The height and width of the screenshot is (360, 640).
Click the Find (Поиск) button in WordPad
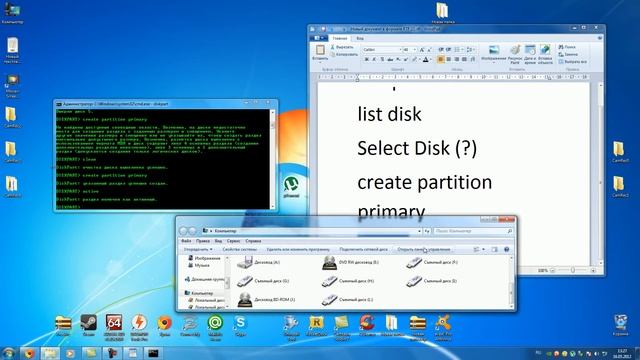point(568,47)
